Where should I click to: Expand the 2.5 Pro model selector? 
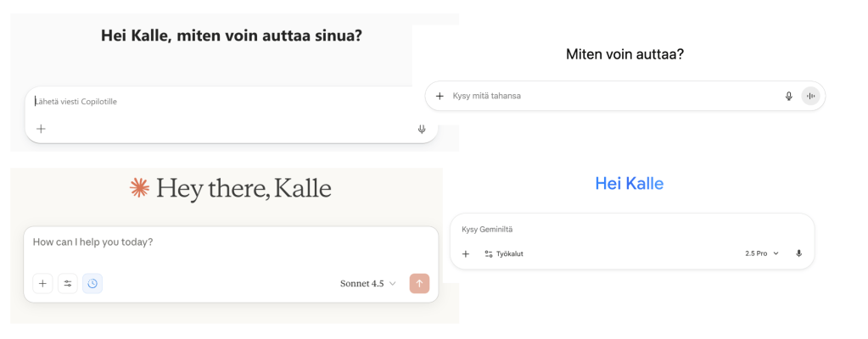[x=761, y=253]
